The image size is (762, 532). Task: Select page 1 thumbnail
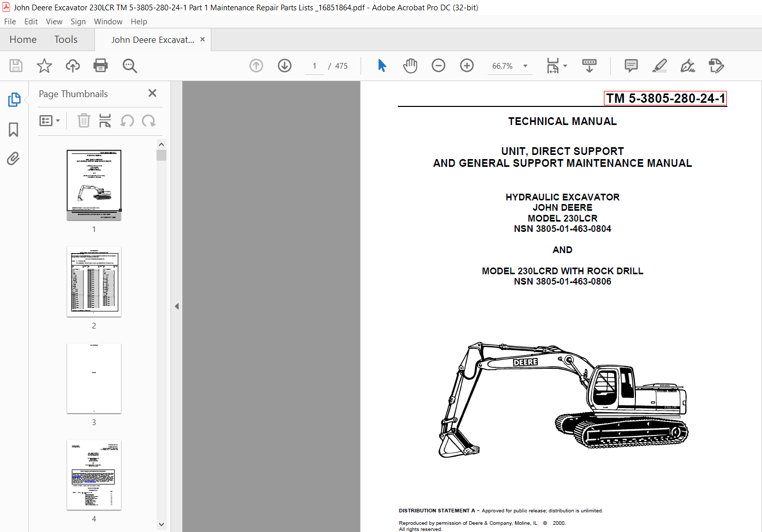pyautogui.click(x=94, y=185)
